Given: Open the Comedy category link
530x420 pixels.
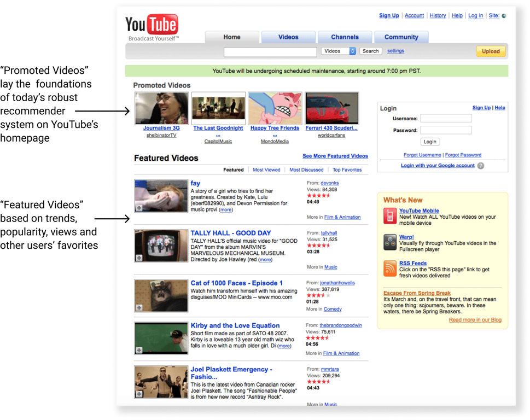Looking at the screenshot, I should click(333, 309).
